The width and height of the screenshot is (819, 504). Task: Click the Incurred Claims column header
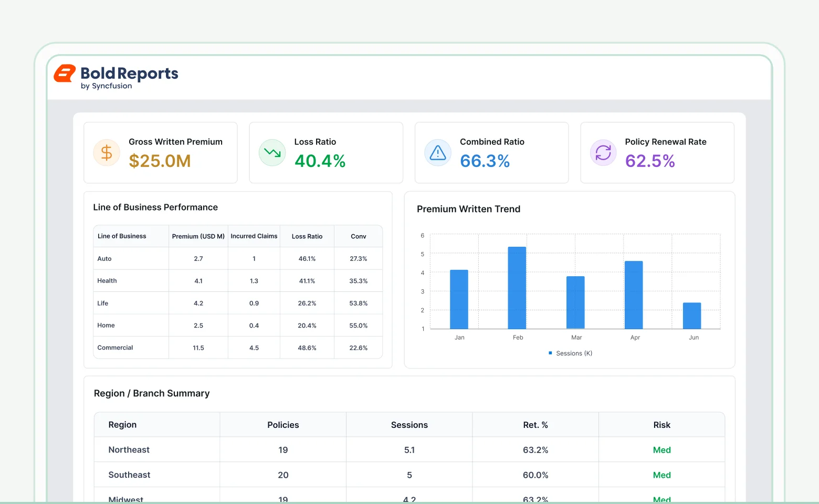click(254, 236)
